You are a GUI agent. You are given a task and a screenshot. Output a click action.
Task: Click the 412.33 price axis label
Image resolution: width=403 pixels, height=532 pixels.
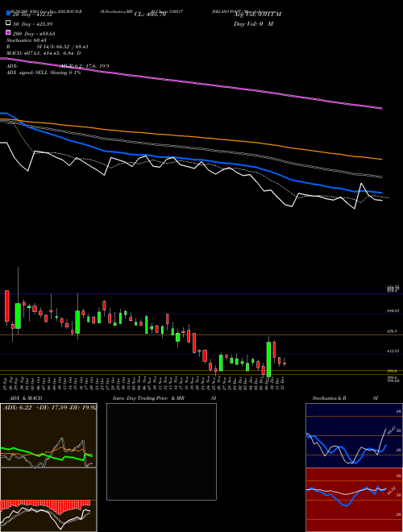coord(393,351)
